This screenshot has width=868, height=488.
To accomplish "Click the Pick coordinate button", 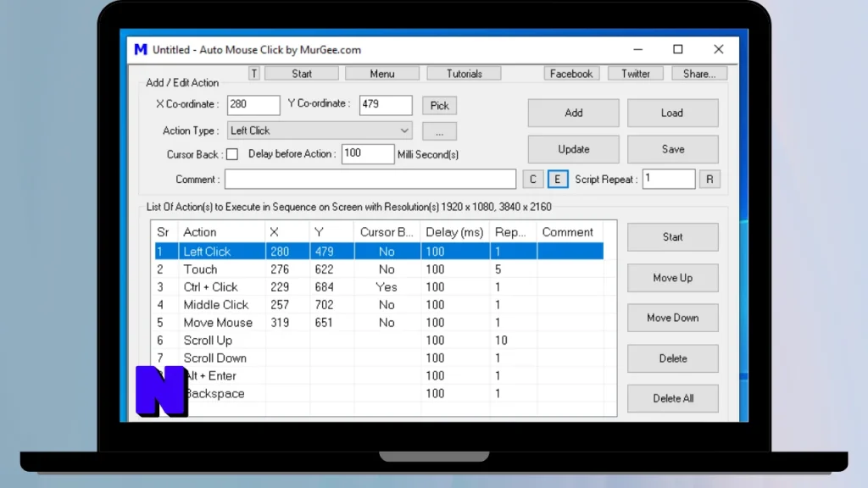I will point(440,106).
